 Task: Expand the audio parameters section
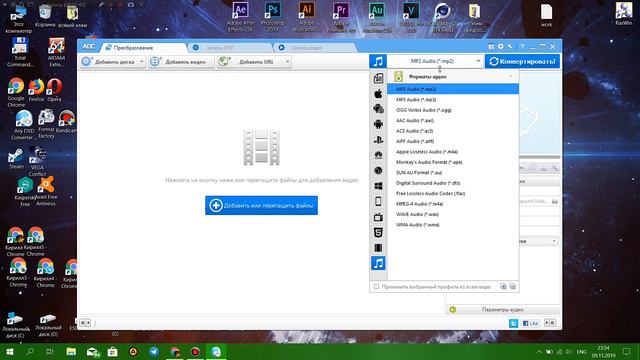coord(503,309)
